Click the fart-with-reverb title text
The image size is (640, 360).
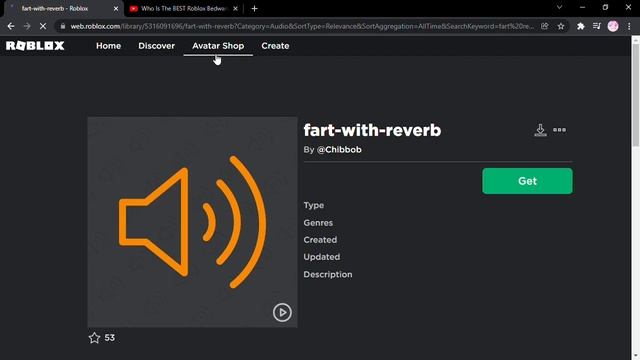pyautogui.click(x=372, y=130)
